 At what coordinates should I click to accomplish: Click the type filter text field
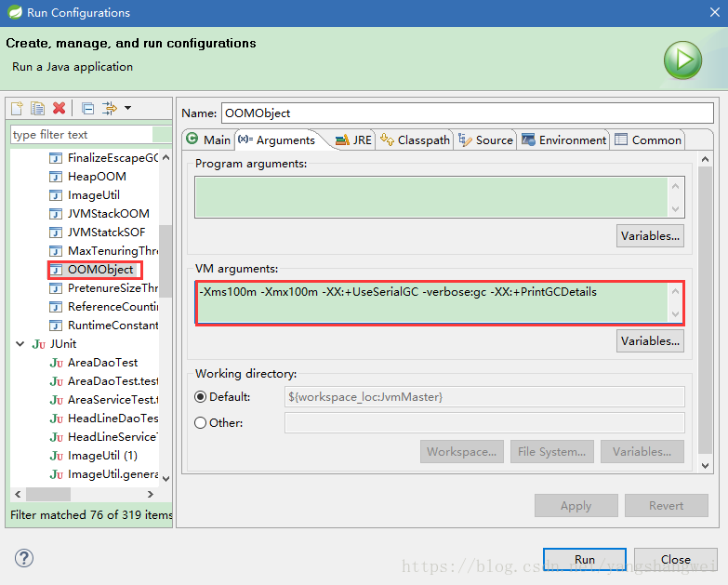(80, 135)
